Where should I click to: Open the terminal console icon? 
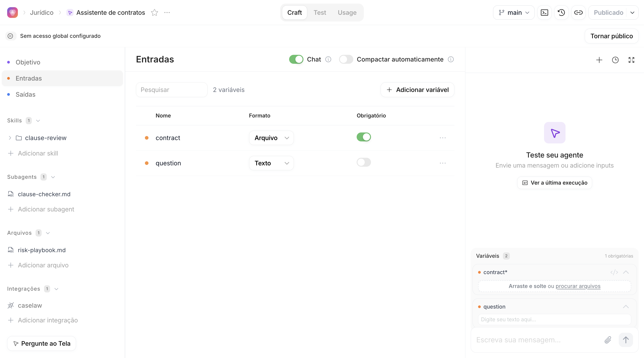pos(544,13)
